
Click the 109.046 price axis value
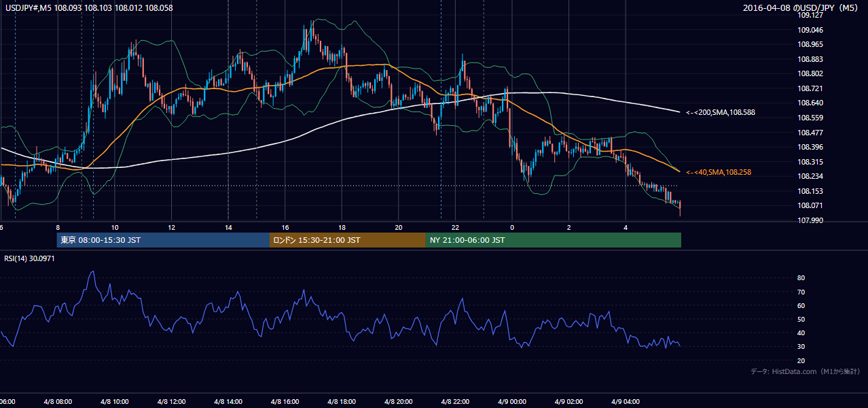click(811, 30)
